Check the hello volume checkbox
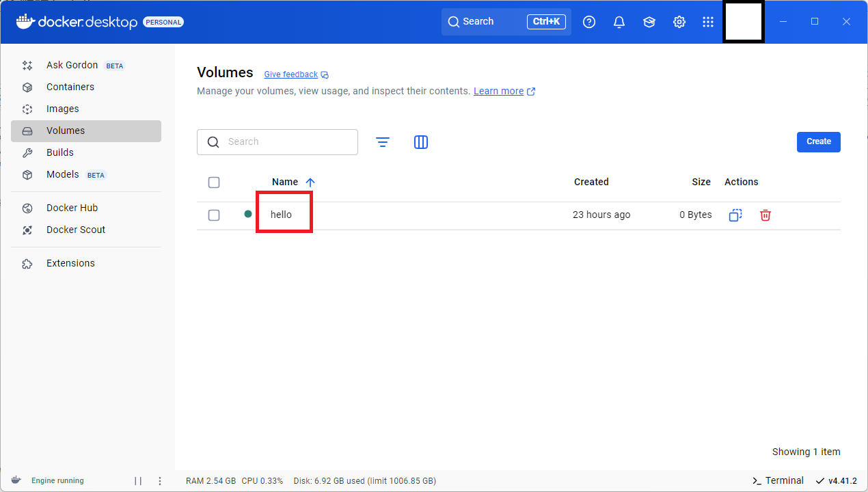868x492 pixels. point(214,215)
